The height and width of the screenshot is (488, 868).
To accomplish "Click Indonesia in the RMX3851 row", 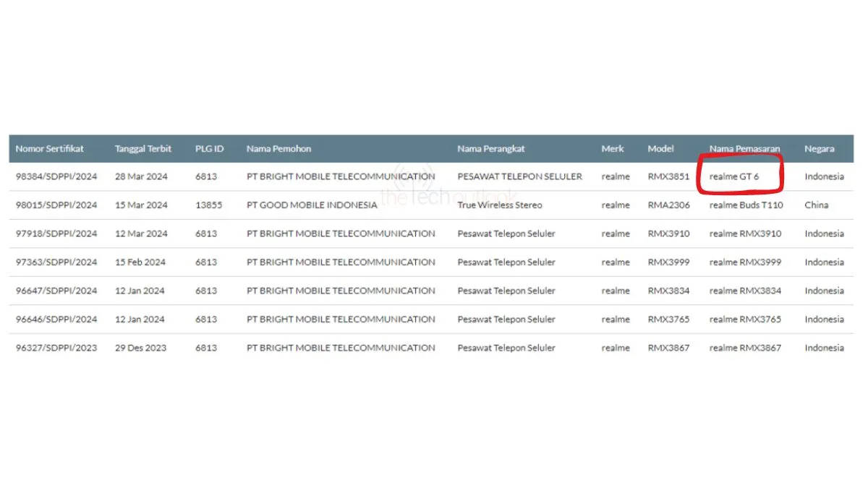I will (824, 176).
